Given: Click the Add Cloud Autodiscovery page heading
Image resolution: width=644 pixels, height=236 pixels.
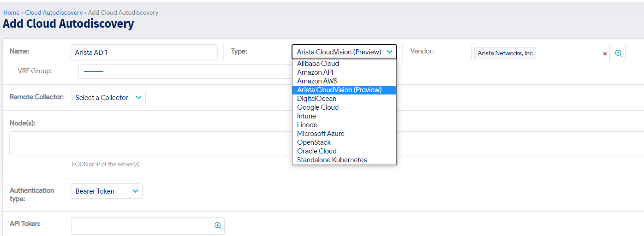Looking at the screenshot, I should click(68, 24).
